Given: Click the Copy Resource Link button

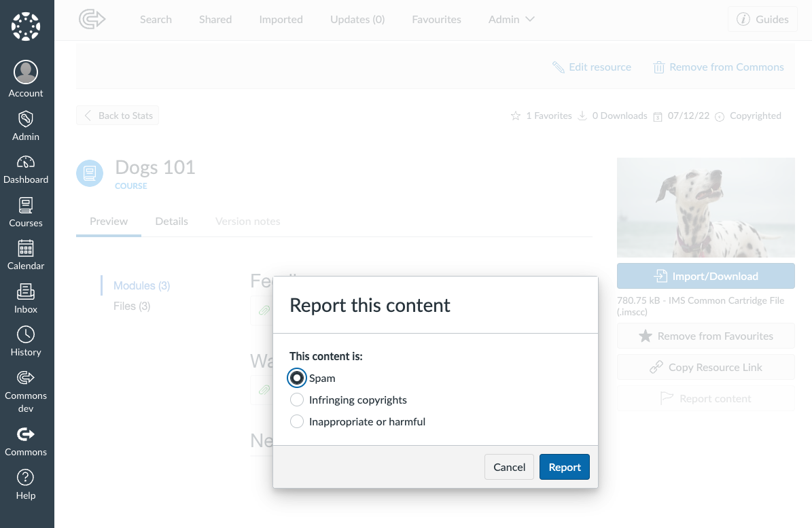Looking at the screenshot, I should [706, 367].
